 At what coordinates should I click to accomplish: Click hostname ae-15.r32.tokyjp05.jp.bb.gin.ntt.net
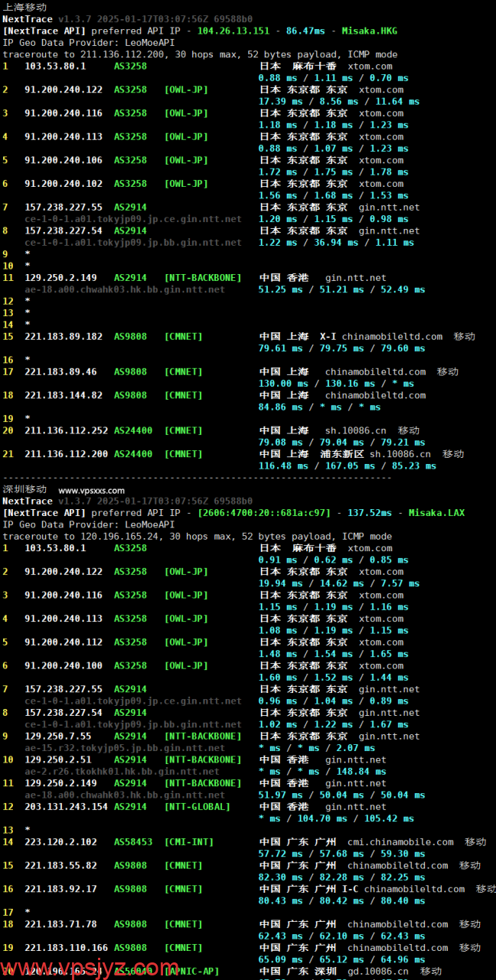tap(125, 748)
